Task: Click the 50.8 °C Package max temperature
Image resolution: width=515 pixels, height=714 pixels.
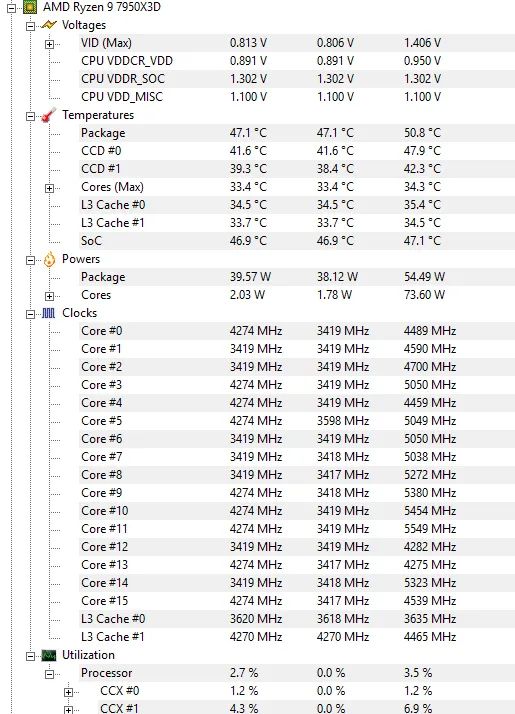Action: (x=422, y=133)
